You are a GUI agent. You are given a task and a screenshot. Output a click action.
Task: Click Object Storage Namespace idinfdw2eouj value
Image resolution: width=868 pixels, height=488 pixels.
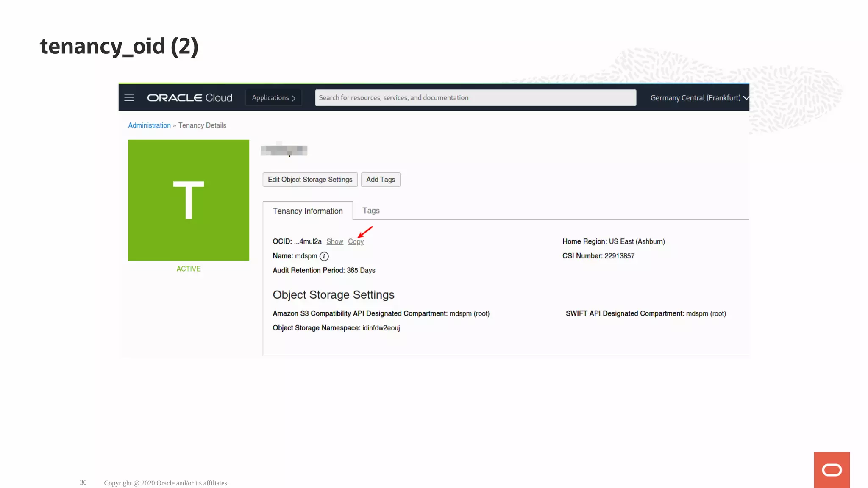click(381, 328)
